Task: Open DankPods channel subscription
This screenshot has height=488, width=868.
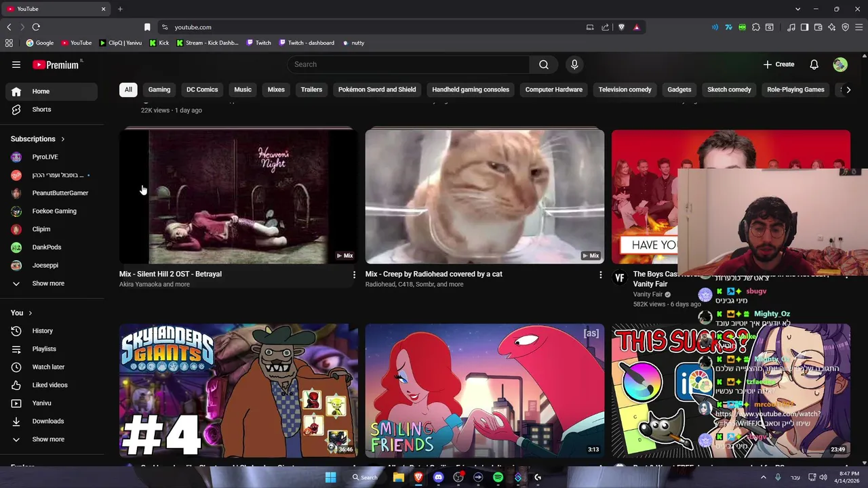Action: point(52,247)
